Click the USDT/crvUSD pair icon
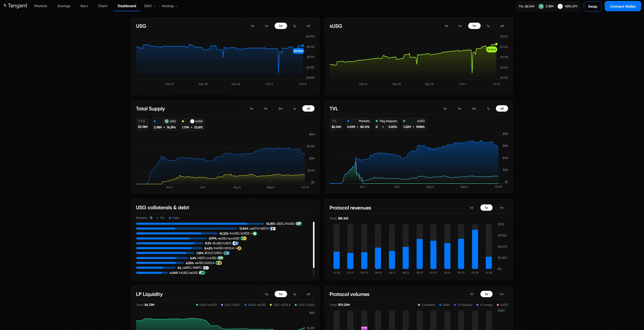The width and height of the screenshot is (644, 330). 221,258
